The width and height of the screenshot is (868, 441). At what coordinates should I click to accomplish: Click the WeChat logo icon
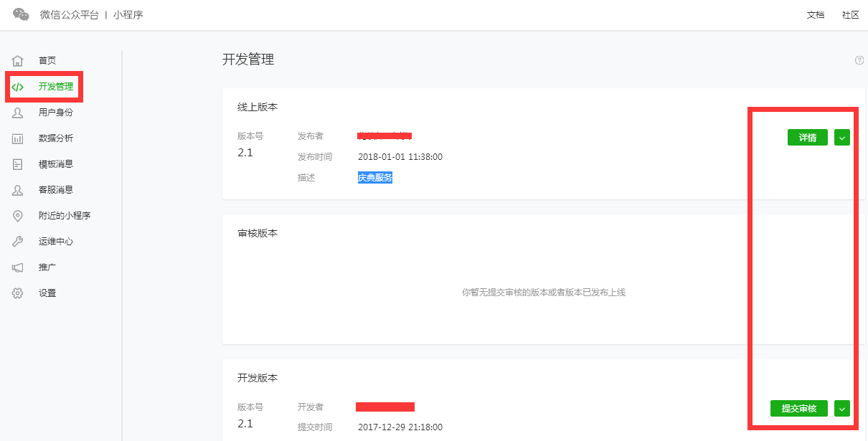pyautogui.click(x=22, y=14)
